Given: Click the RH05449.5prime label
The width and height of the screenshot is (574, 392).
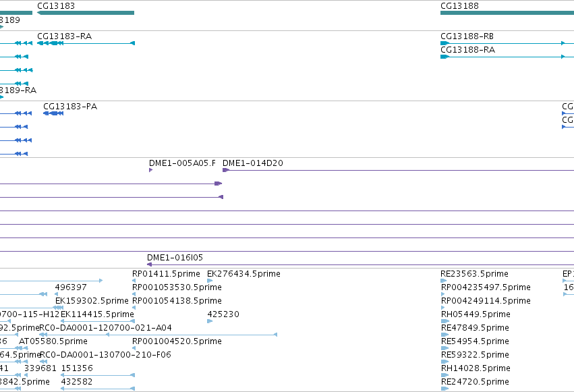Looking at the screenshot, I should 476,314.
